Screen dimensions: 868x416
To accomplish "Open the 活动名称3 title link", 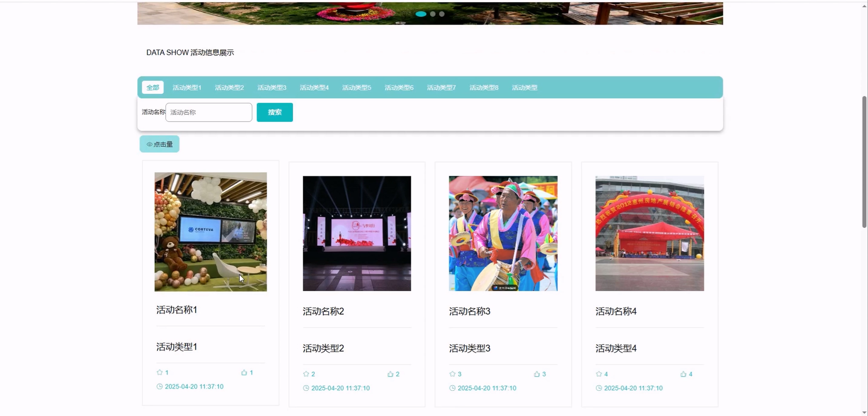I will click(469, 311).
